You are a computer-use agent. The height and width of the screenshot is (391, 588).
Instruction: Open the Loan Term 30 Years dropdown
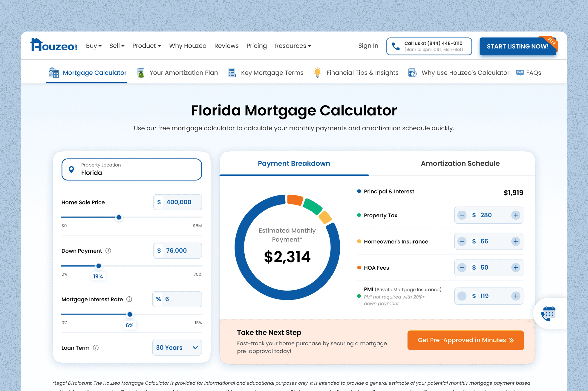(x=177, y=348)
